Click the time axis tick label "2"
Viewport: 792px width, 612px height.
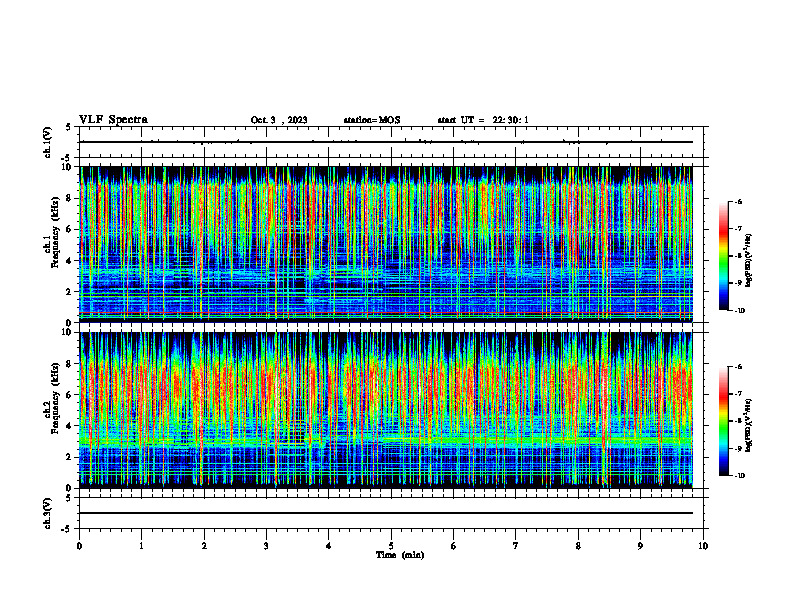click(x=204, y=546)
